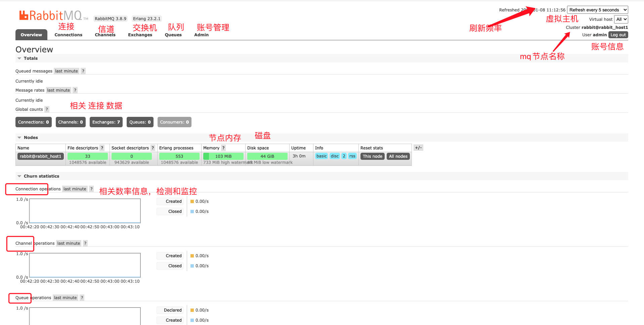644x325 pixels.
Task: Open the Exchanges tab
Action: 140,35
